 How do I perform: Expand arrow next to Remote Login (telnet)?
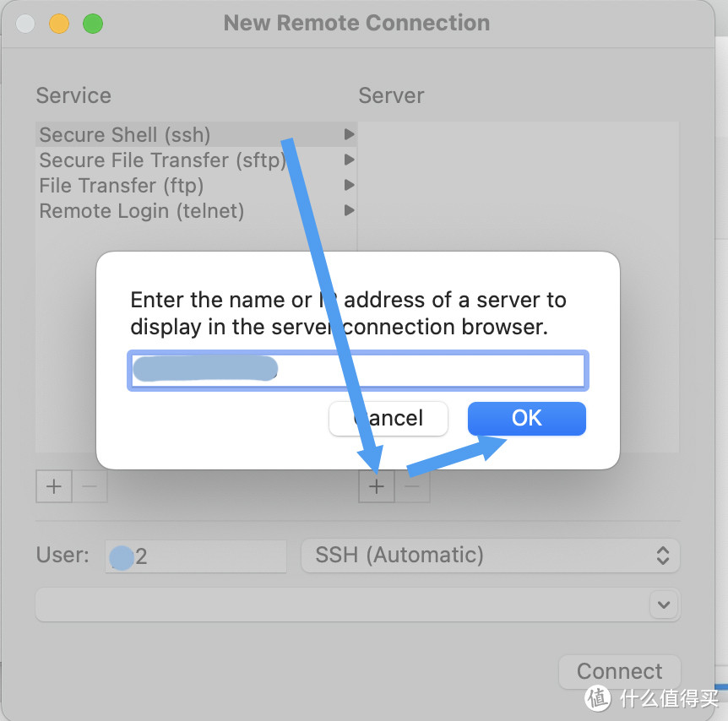click(349, 211)
